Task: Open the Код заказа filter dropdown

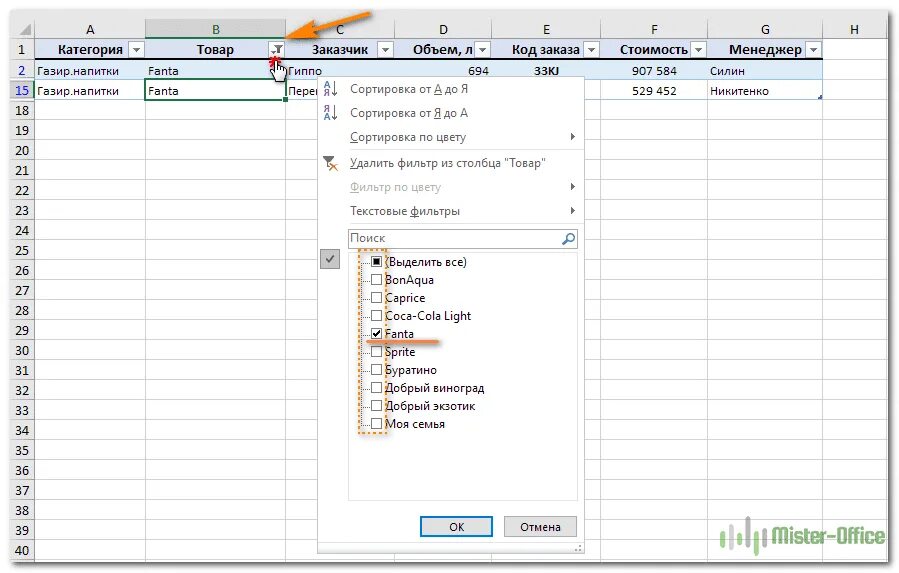Action: point(591,50)
